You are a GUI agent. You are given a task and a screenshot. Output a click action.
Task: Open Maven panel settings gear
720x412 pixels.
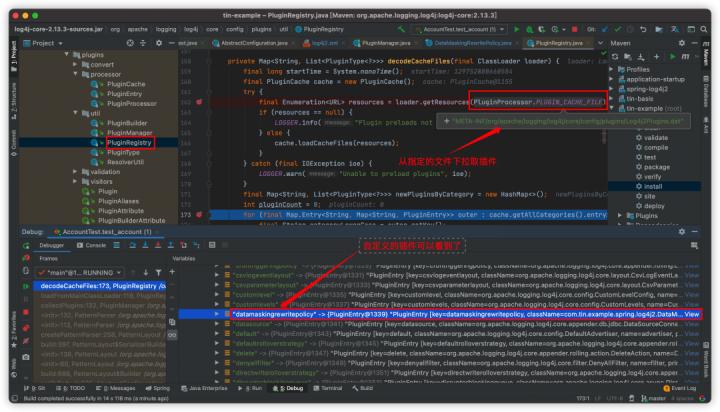click(x=681, y=43)
